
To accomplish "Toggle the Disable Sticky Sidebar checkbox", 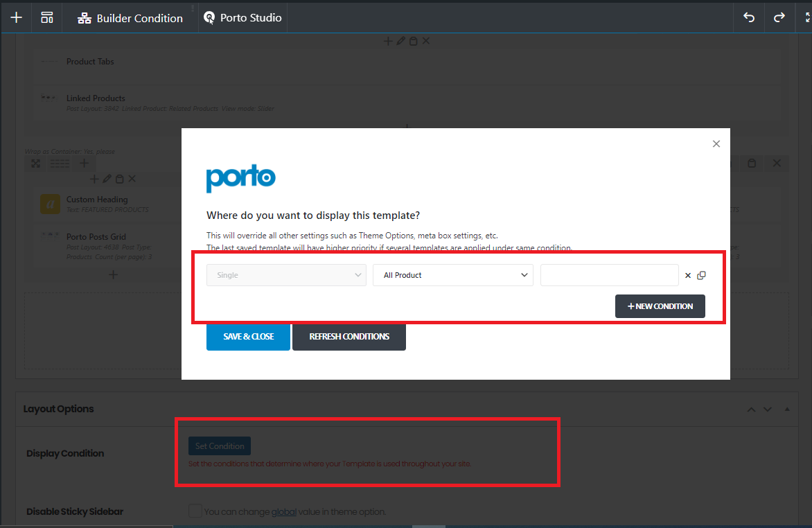I will pos(195,511).
